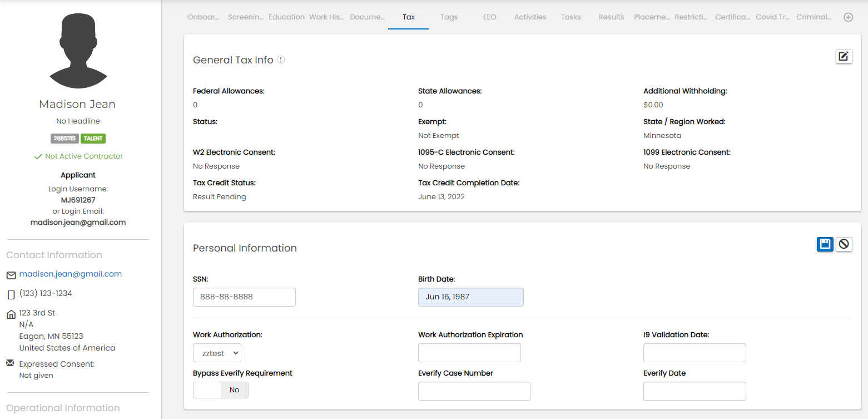This screenshot has height=419, width=868.
Task: Click the I9 Validation Date field
Action: tap(695, 353)
